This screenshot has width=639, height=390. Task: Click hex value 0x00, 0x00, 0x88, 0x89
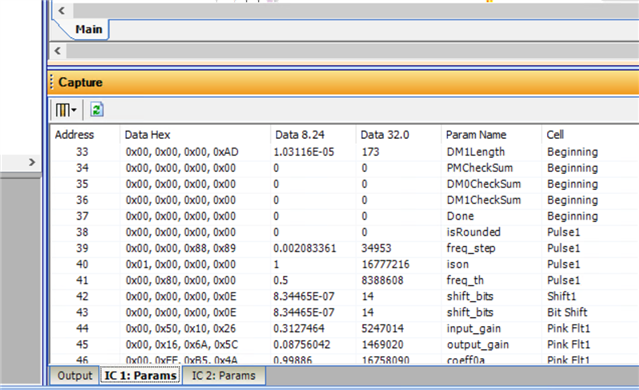[x=181, y=248]
